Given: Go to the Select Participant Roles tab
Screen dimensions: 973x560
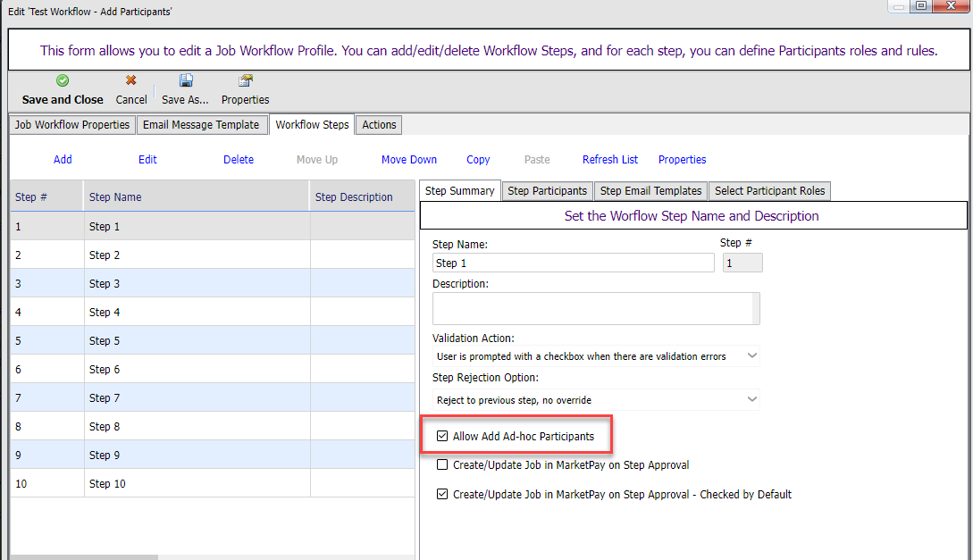Looking at the screenshot, I should [x=770, y=191].
